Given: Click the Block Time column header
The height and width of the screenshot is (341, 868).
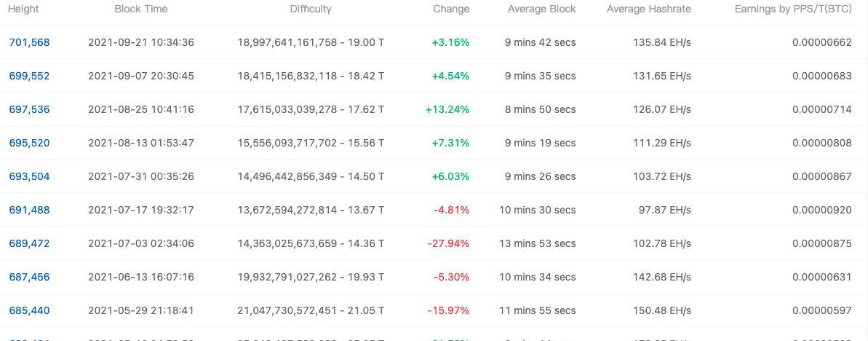Looking at the screenshot, I should tap(140, 9).
